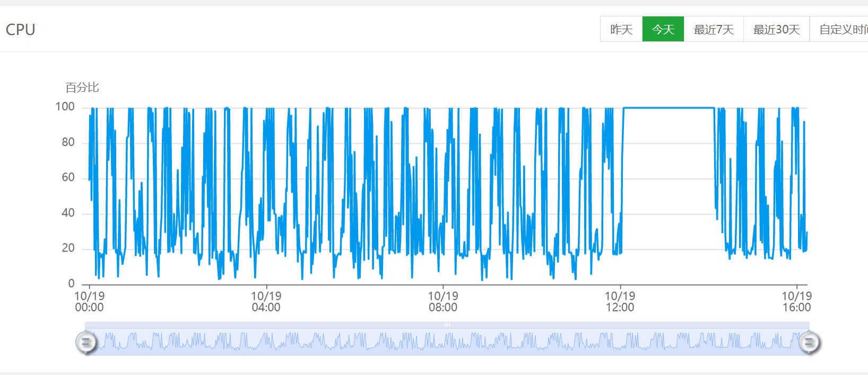Click the 20 y-axis value
868x375 pixels.
pos(68,248)
